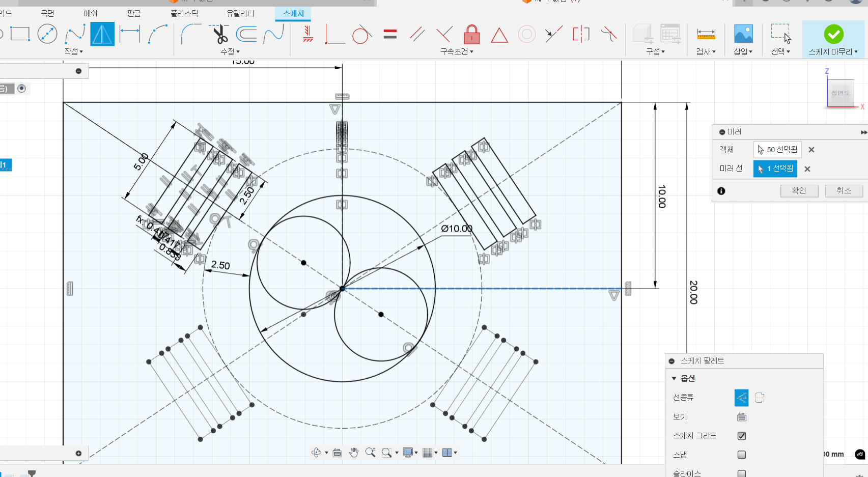The height and width of the screenshot is (477, 868).
Task: Pick the black Trim scissors tool
Action: 220,34
